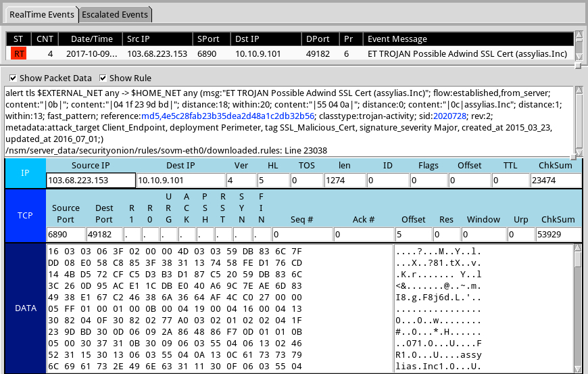This screenshot has width=588, height=374.
Task: Click the IP len field showing 1274
Action: 345,181
